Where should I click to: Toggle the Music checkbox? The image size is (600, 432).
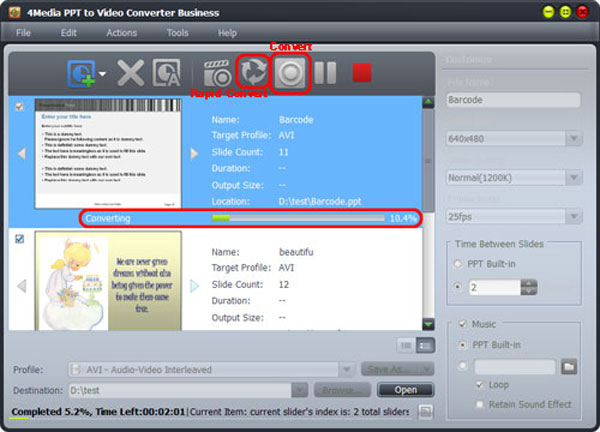(463, 324)
